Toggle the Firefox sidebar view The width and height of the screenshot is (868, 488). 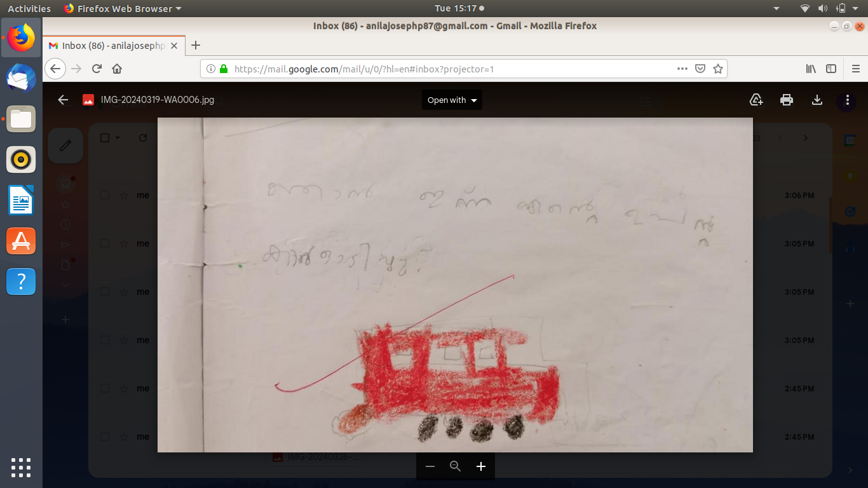tap(831, 69)
